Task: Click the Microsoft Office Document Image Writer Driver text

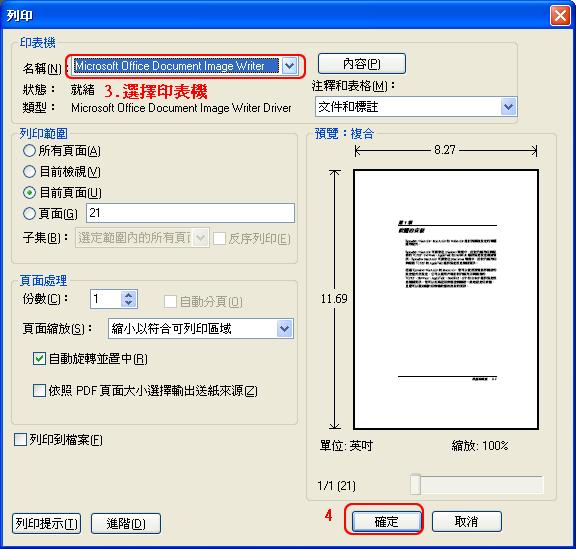Action: pyautogui.click(x=181, y=108)
